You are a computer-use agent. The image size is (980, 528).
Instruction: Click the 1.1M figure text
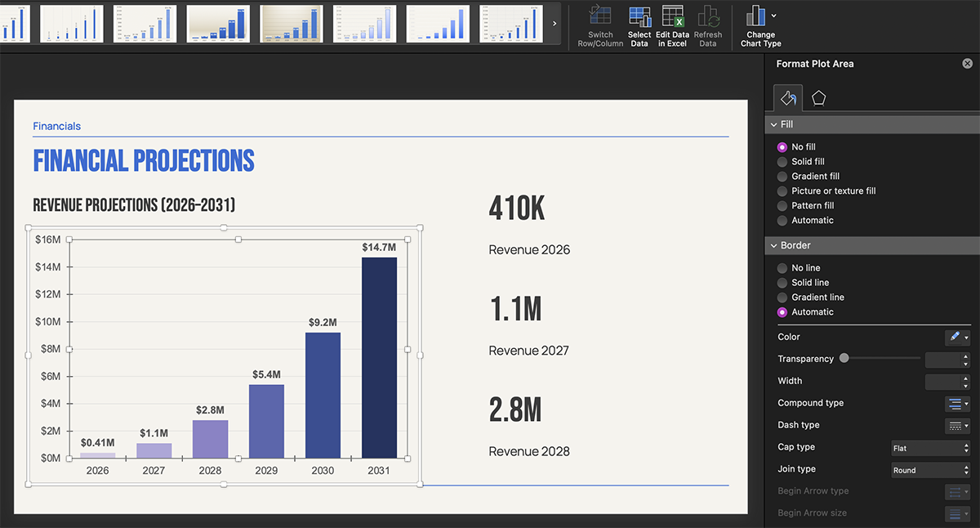coord(515,309)
